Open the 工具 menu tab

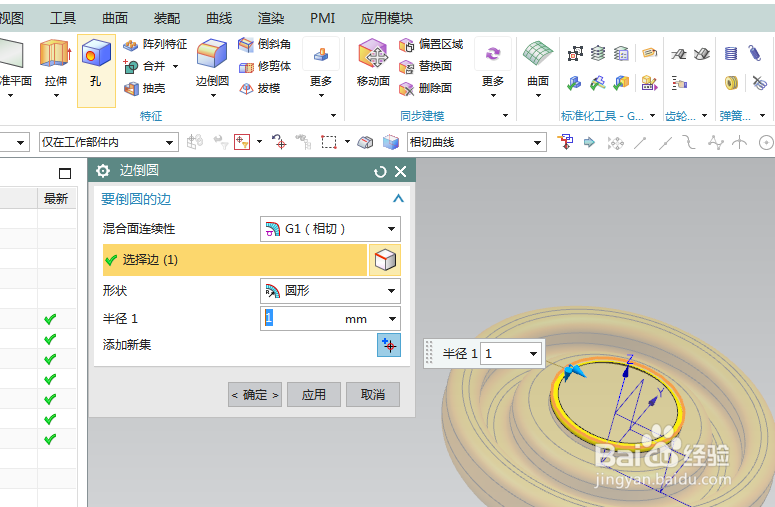[x=63, y=18]
